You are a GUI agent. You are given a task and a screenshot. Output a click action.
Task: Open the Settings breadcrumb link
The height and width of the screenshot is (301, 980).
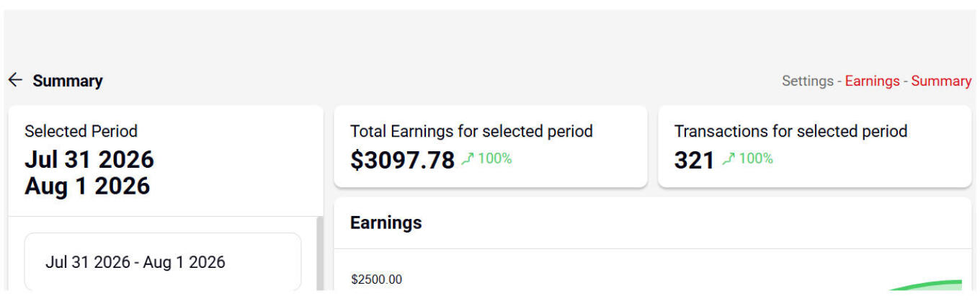808,81
